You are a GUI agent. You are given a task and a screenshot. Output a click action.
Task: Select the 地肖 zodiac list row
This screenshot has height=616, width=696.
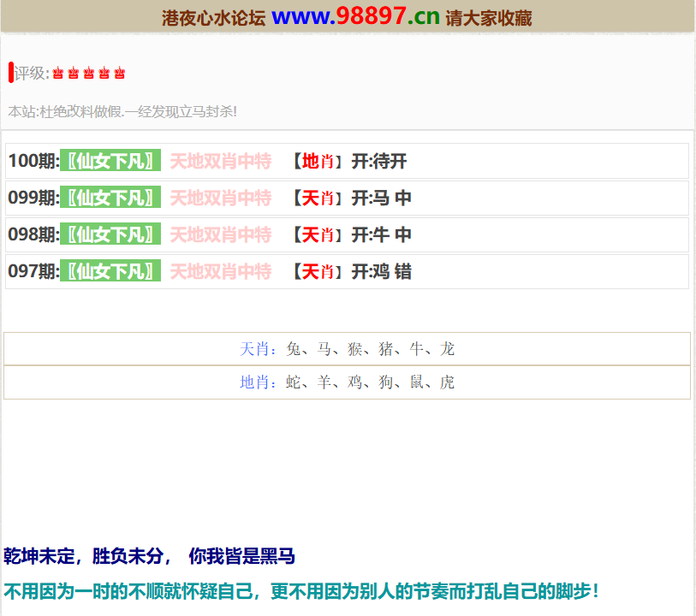347,382
